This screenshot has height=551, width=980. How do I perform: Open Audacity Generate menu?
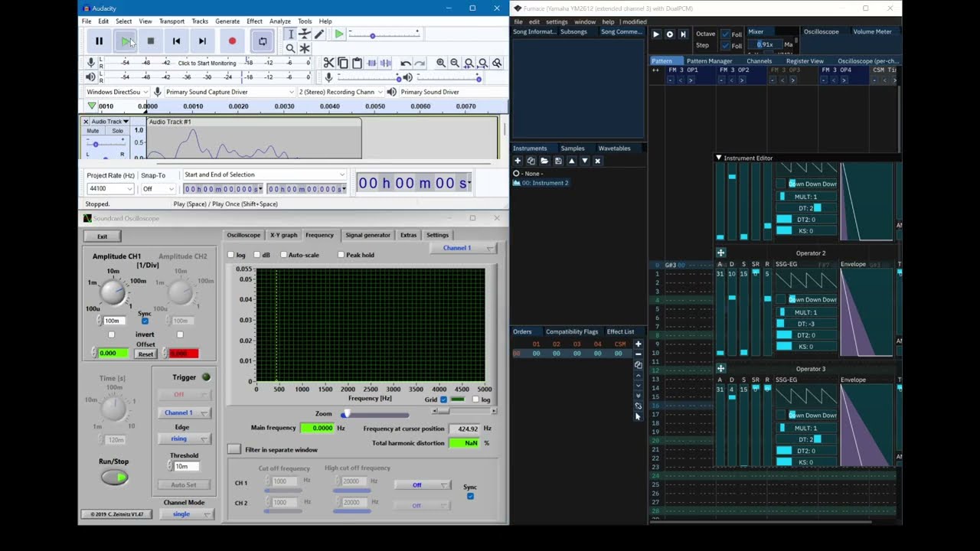(x=227, y=21)
